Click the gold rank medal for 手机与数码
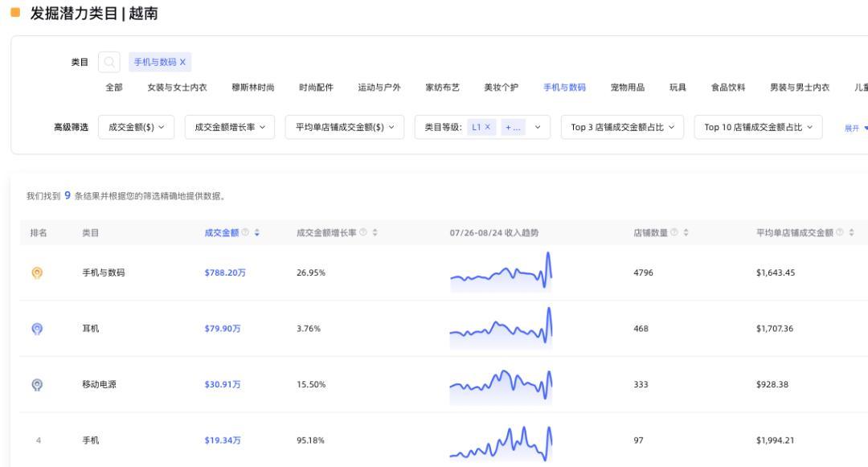 coord(37,272)
